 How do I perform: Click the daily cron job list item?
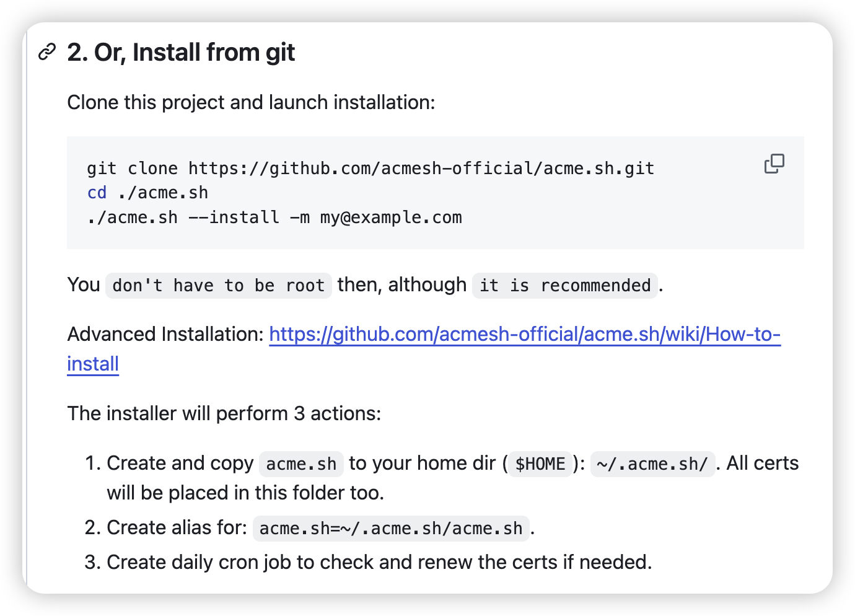coord(379,562)
